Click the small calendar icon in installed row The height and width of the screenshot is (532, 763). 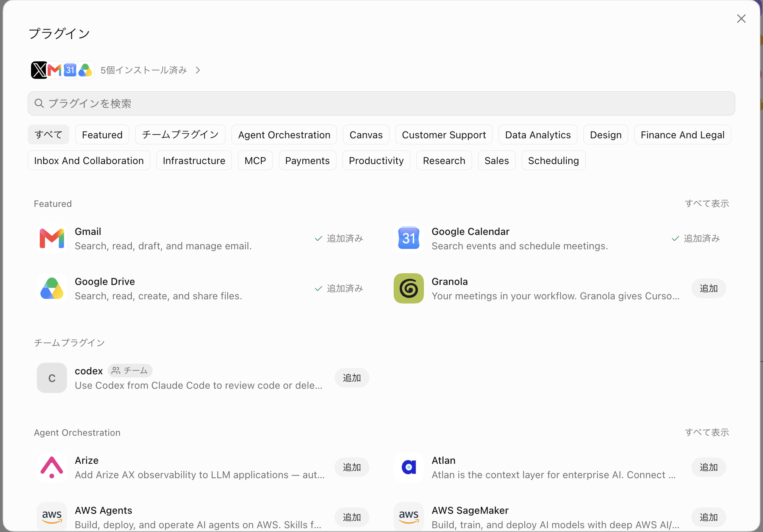(70, 70)
